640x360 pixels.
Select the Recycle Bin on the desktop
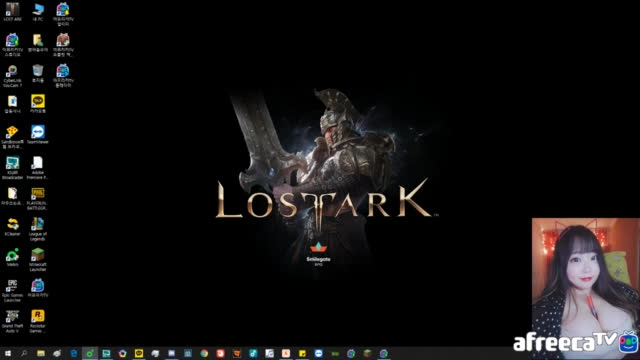pyautogui.click(x=38, y=73)
